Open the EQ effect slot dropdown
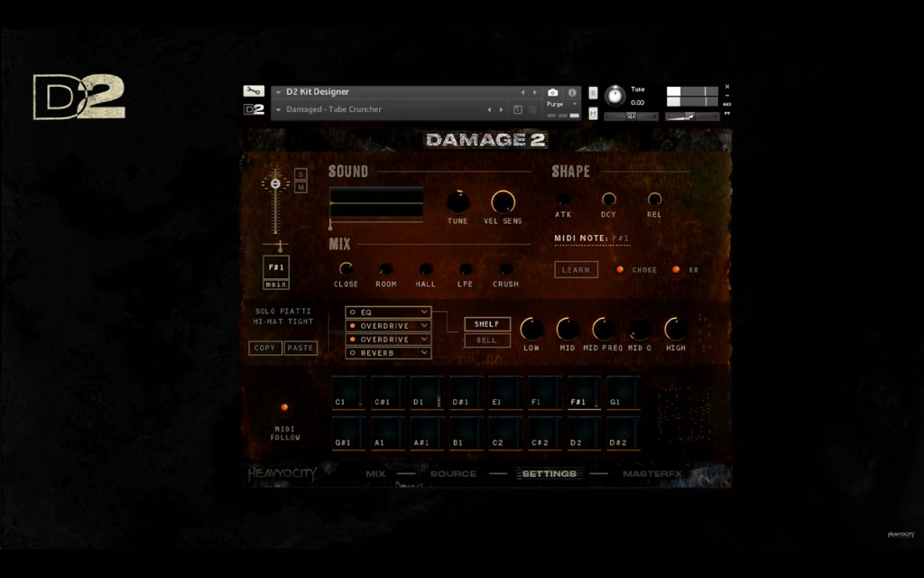 424,312
